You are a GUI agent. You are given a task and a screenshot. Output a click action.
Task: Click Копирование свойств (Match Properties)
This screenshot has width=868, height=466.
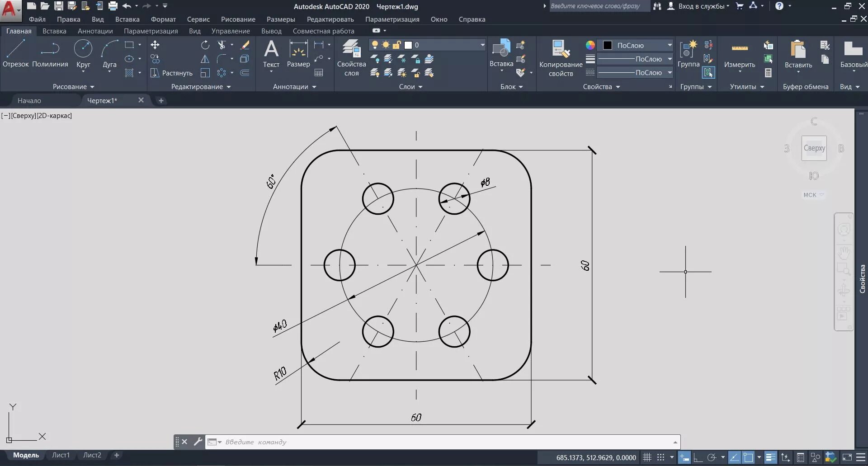[561, 58]
